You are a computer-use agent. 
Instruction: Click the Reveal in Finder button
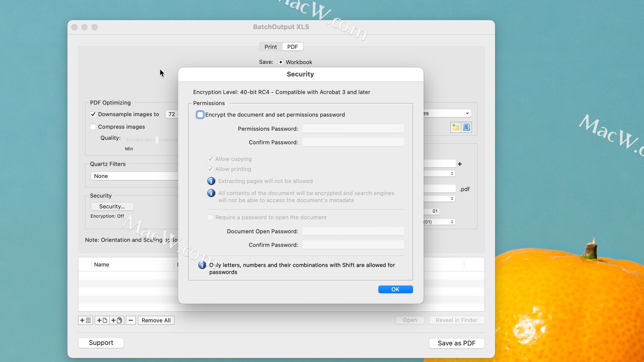(x=457, y=320)
